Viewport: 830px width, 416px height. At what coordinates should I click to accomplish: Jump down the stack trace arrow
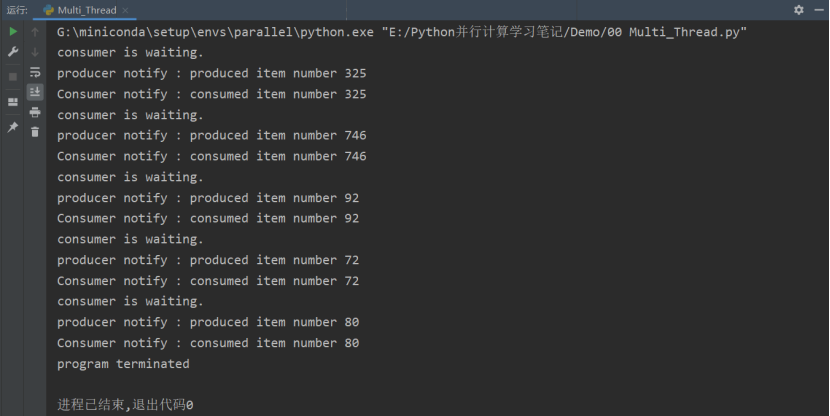tap(35, 52)
